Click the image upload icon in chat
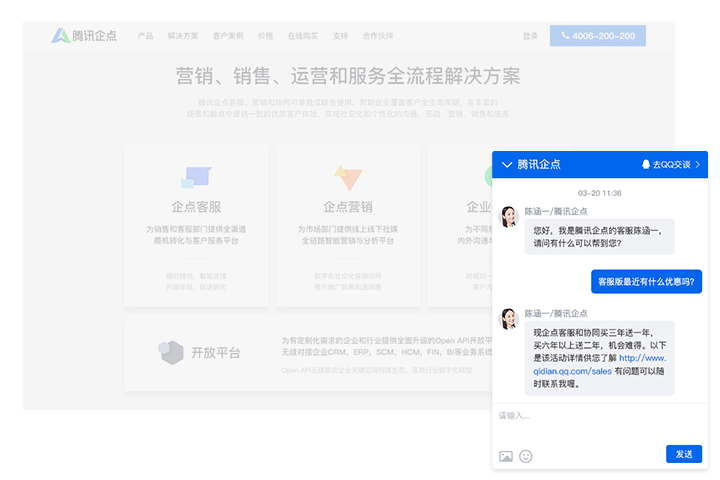 [x=506, y=456]
